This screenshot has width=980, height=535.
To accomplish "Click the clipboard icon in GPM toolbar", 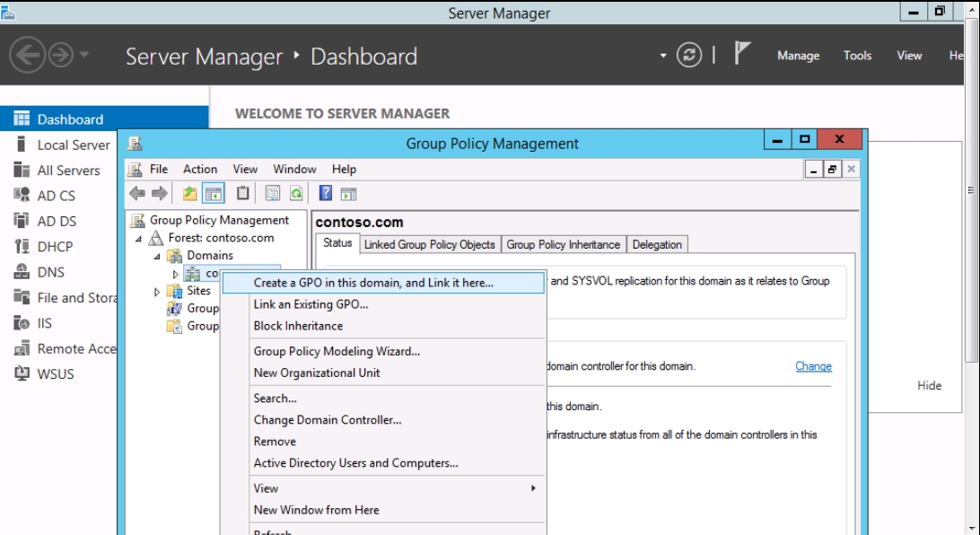I will [x=242, y=193].
